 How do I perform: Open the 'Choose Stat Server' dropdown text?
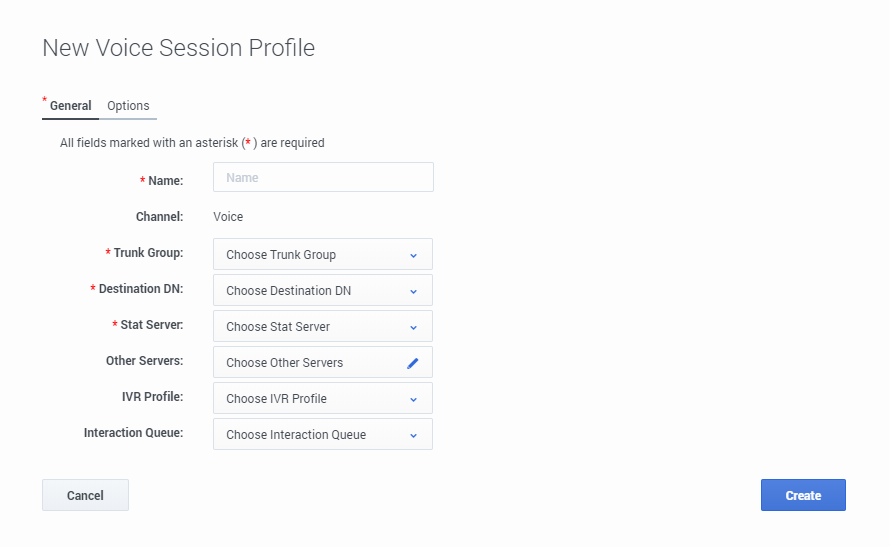[277, 327]
